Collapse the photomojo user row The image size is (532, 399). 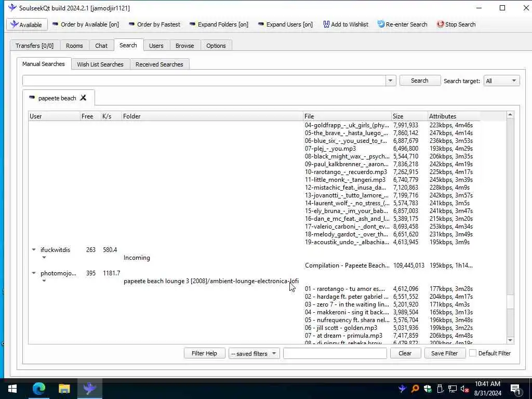(34, 273)
